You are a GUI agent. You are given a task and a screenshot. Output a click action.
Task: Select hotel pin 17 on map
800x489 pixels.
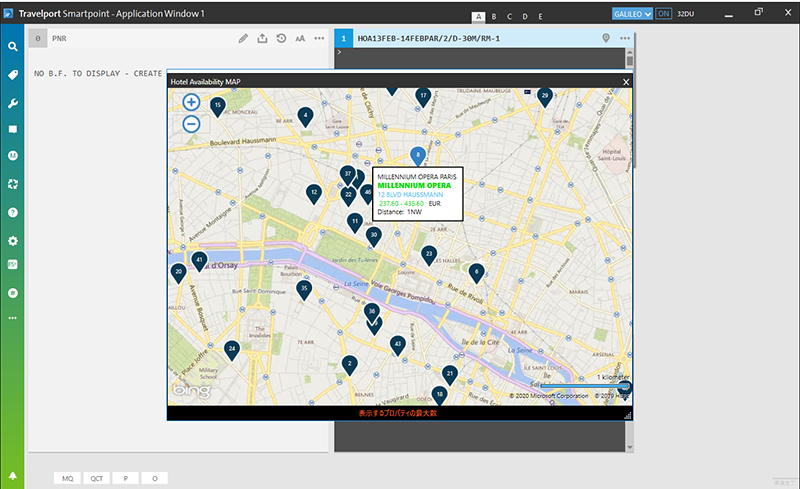coord(423,96)
